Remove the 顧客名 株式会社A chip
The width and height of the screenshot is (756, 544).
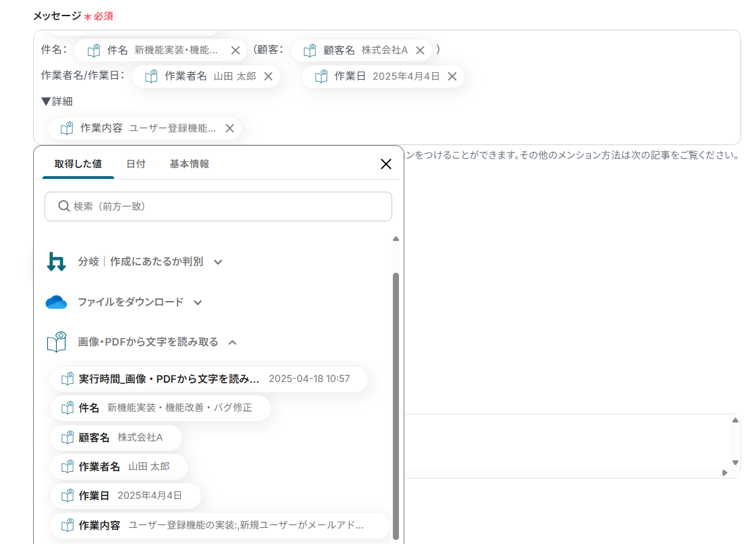420,51
